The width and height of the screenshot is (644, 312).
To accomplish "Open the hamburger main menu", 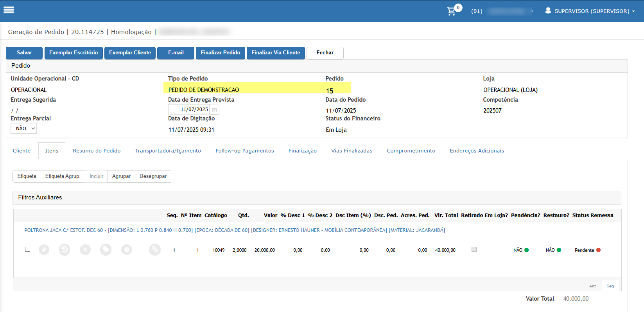I will pos(9,10).
